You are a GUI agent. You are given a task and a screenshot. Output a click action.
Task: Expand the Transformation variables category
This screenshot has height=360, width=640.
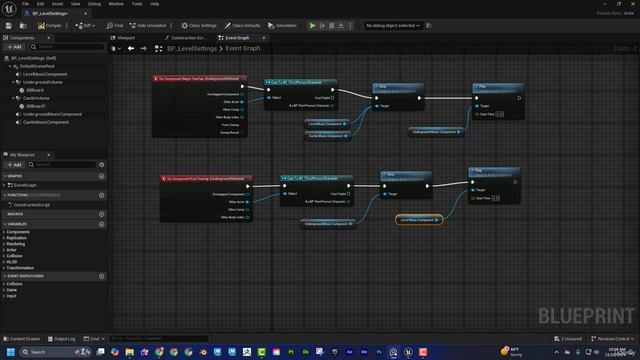pos(4,268)
